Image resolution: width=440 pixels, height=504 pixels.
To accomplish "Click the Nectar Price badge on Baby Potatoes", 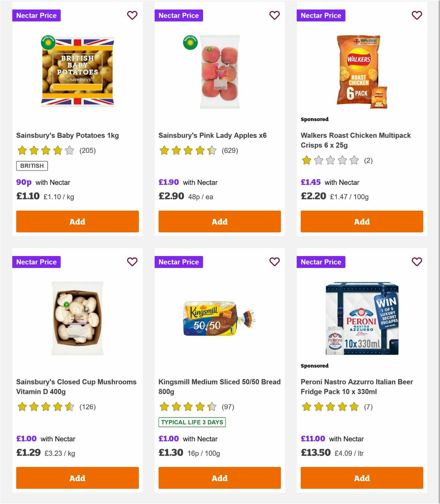I will pyautogui.click(x=36, y=15).
